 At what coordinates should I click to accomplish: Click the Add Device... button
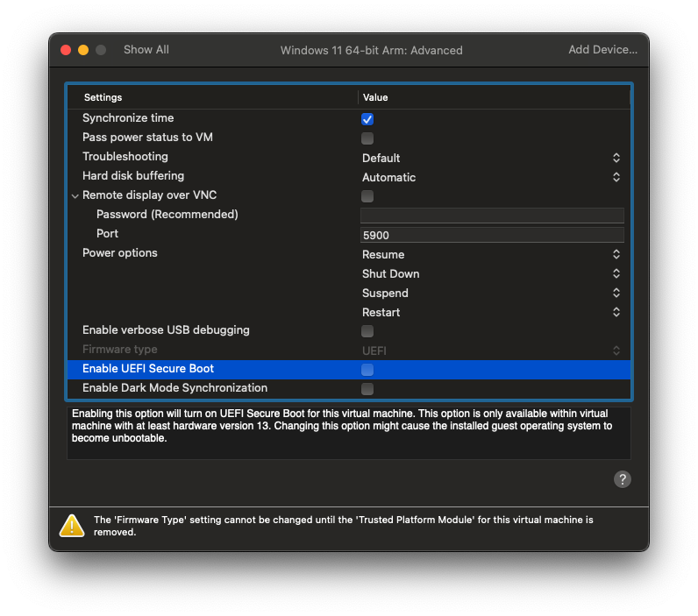pos(602,50)
